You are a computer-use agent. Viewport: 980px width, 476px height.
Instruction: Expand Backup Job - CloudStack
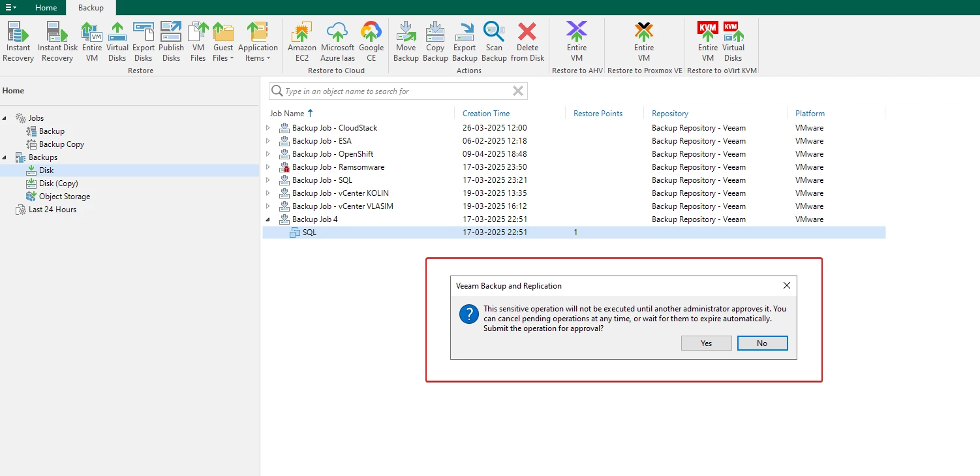click(x=268, y=128)
